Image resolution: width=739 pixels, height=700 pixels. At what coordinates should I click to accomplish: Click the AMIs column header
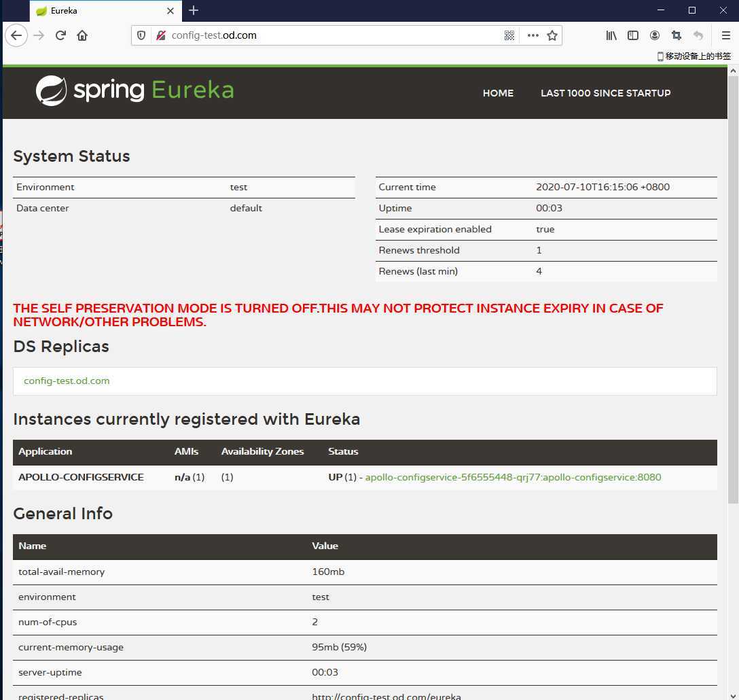pos(186,451)
